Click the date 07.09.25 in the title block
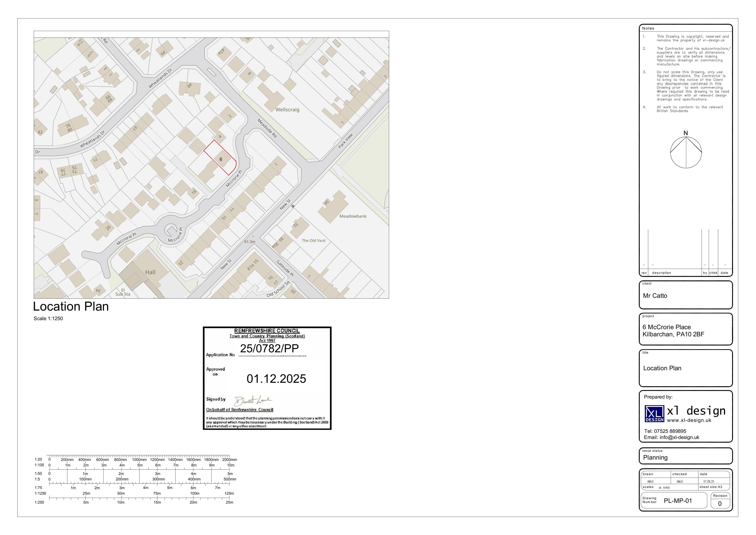Screen dimensions: 756x535 point(709,481)
